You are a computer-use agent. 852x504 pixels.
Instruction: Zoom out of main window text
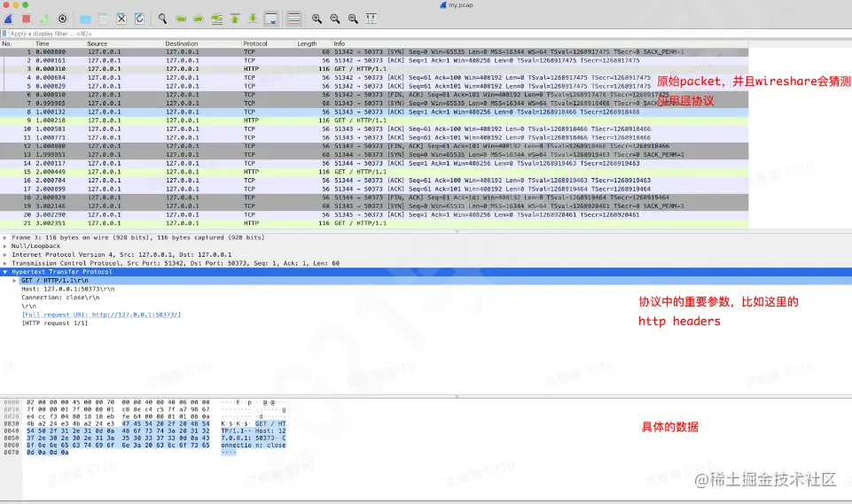point(335,19)
